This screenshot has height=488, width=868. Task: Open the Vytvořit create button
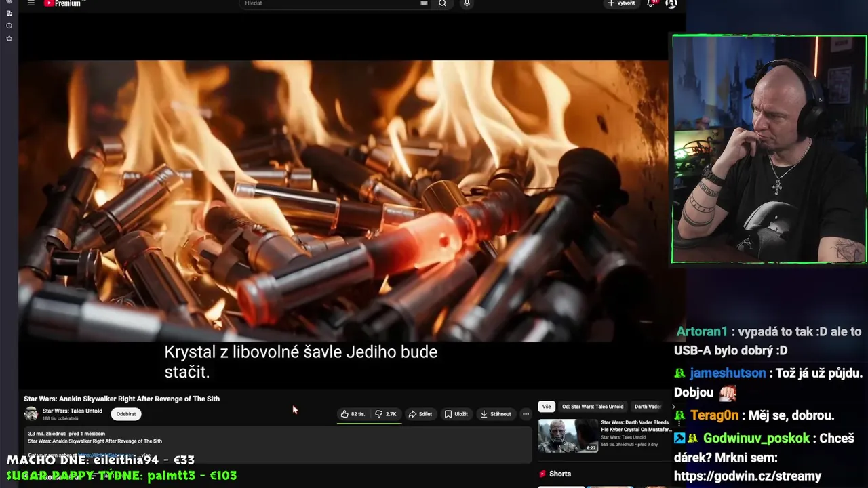621,3
